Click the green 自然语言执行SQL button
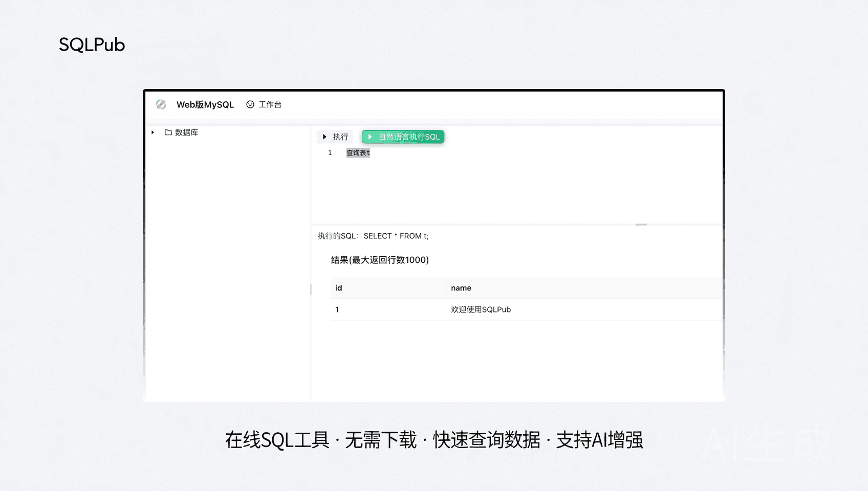This screenshot has height=491, width=868. pyautogui.click(x=403, y=137)
